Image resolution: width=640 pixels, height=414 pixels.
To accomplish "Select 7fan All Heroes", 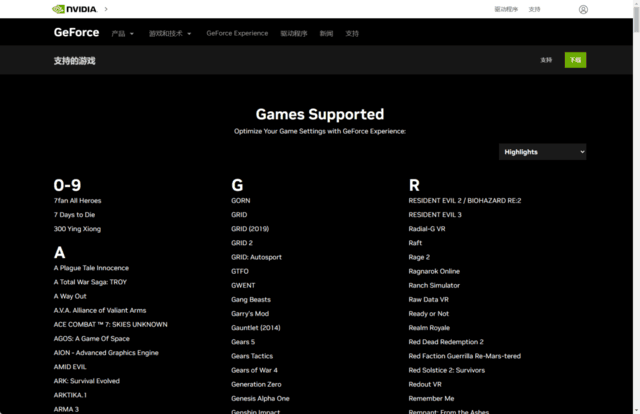I will click(78, 200).
